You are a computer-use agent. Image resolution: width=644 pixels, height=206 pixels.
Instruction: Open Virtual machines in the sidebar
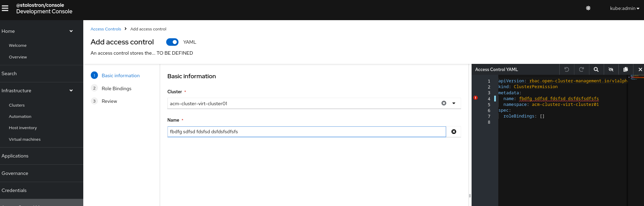25,139
